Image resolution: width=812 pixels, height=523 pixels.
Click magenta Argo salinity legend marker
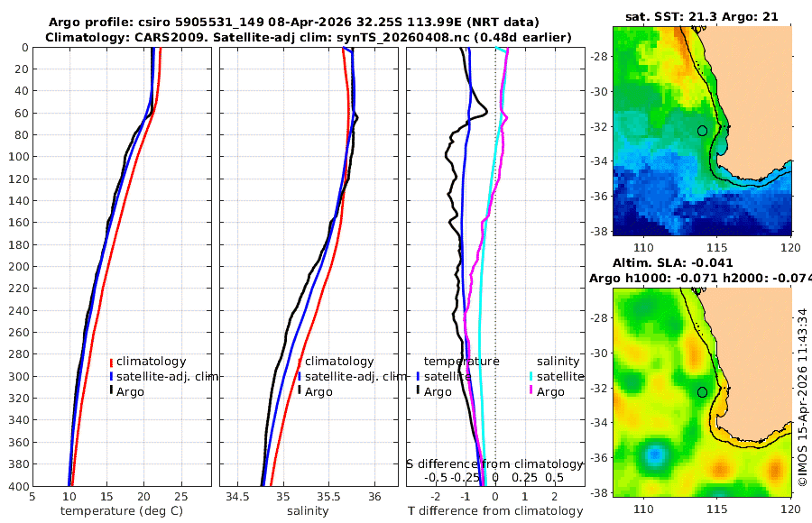(x=531, y=391)
